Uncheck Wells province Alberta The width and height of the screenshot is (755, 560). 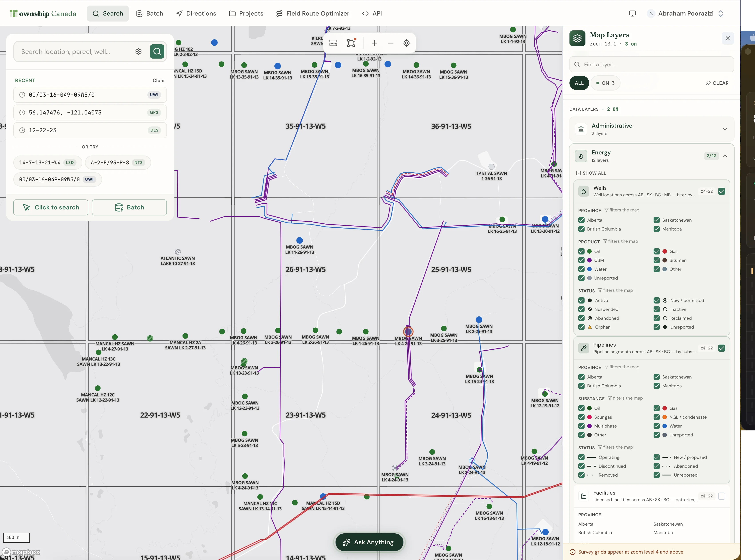pyautogui.click(x=581, y=220)
